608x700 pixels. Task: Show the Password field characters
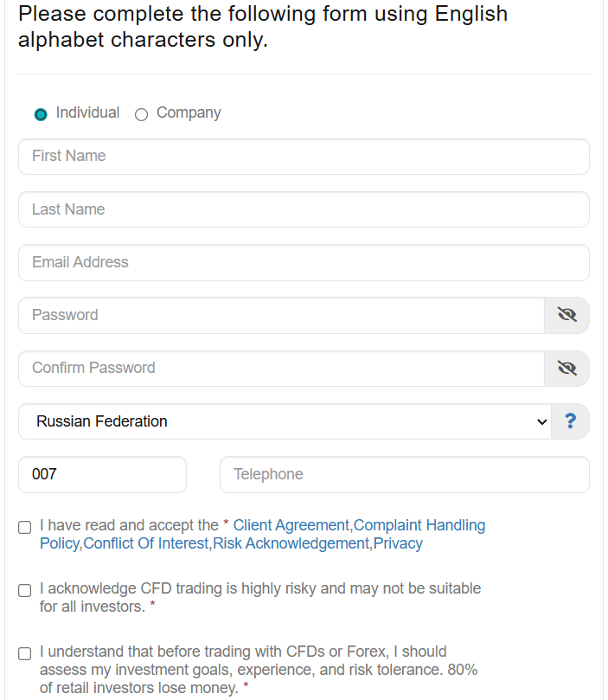566,315
